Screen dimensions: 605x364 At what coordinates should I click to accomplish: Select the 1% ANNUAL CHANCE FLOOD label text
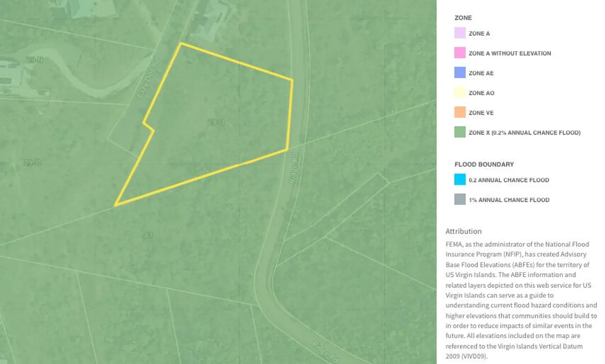tap(509, 200)
